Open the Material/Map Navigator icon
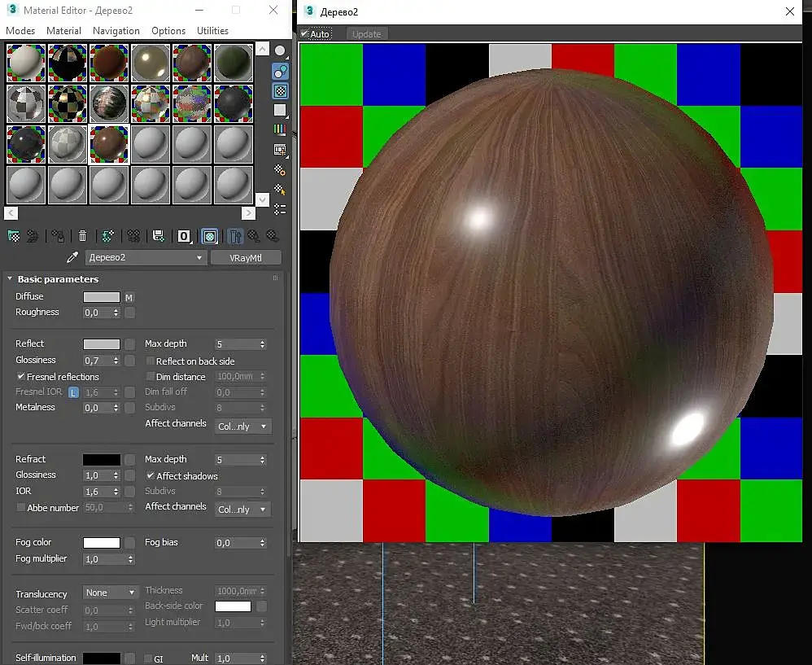812x665 pixels. (x=280, y=208)
